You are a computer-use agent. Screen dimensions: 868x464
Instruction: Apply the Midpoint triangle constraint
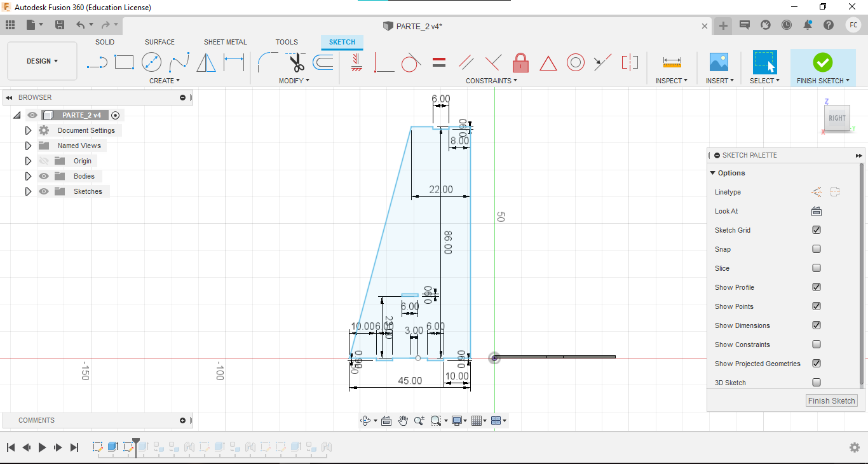click(x=548, y=63)
